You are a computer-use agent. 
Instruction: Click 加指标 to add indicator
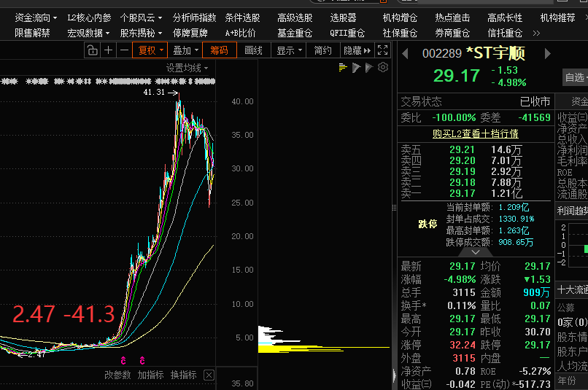(x=150, y=375)
